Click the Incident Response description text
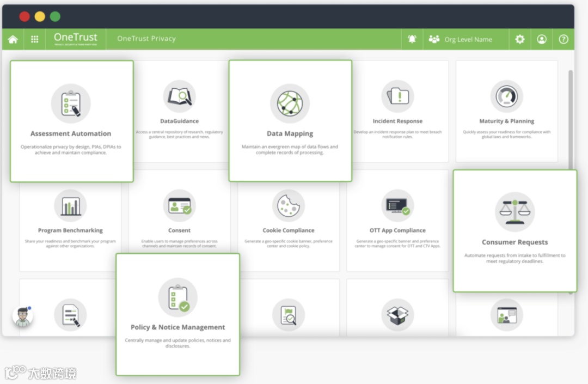The image size is (588, 384). pos(397,134)
